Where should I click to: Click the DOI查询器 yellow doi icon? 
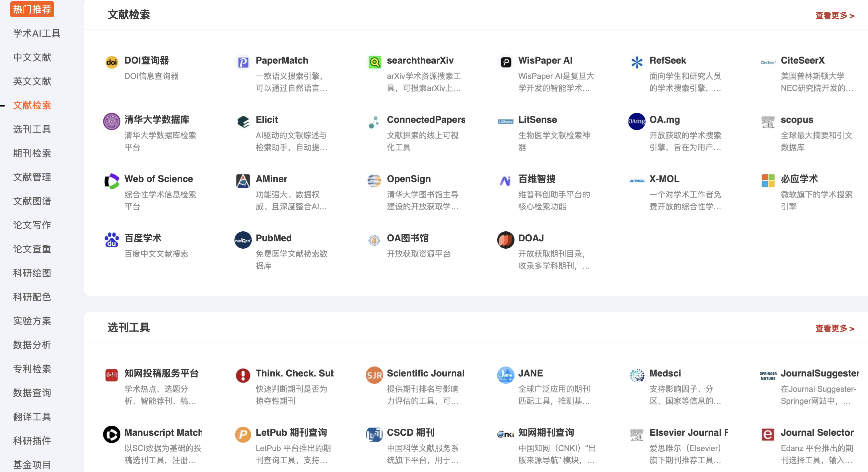[111, 62]
